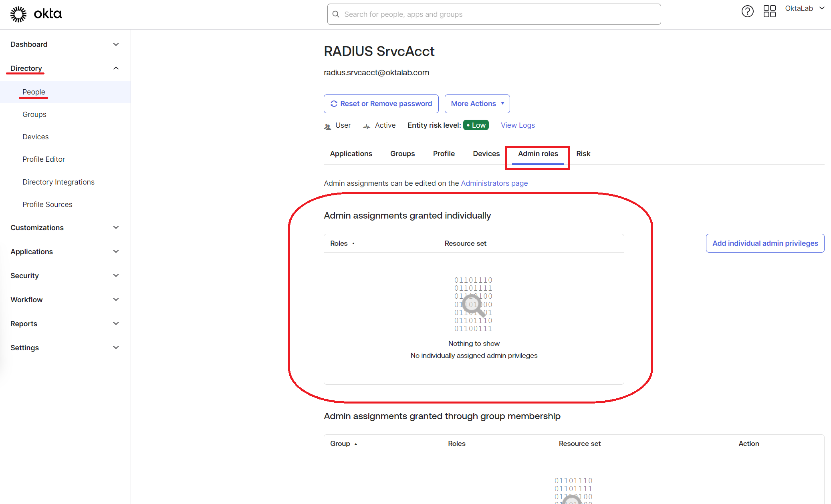Open the Administrators page link
Image resolution: width=831 pixels, height=504 pixels.
(x=494, y=183)
